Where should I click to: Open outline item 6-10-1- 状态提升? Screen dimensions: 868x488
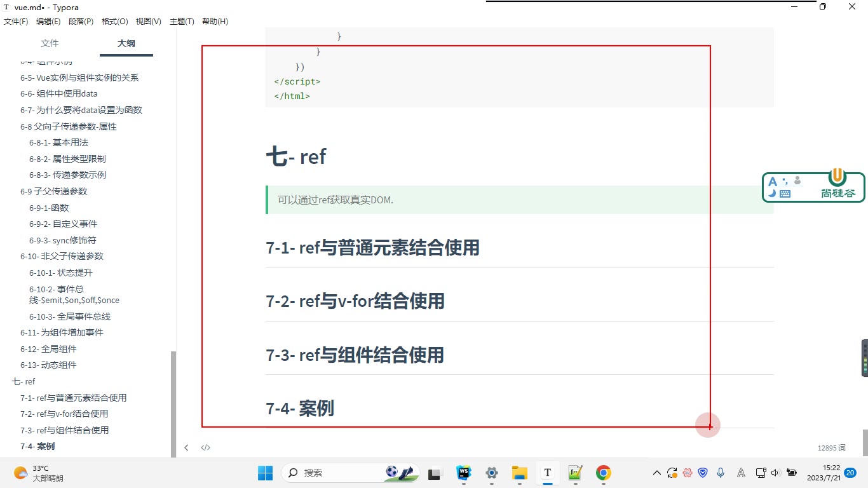point(61,273)
